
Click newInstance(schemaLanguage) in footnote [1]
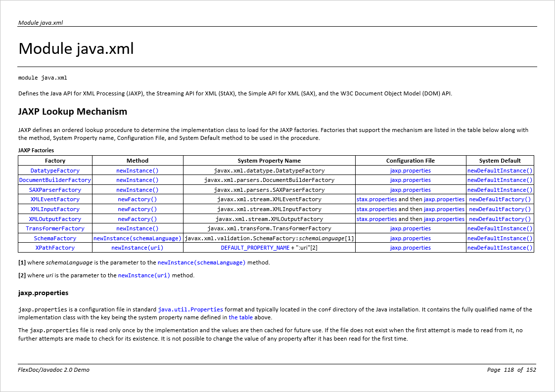pos(201,262)
